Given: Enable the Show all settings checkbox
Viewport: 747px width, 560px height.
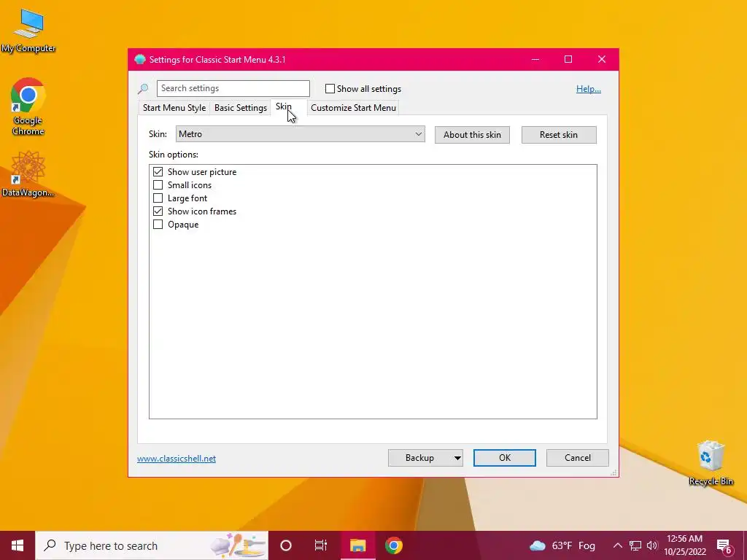Looking at the screenshot, I should [330, 88].
